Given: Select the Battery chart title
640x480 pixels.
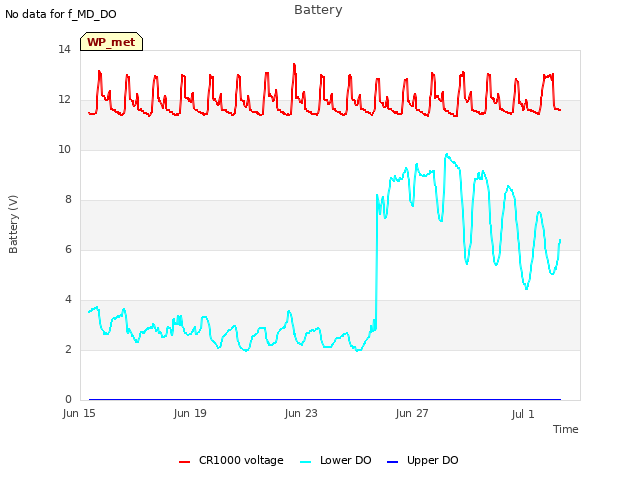Looking at the screenshot, I should coord(318,10).
